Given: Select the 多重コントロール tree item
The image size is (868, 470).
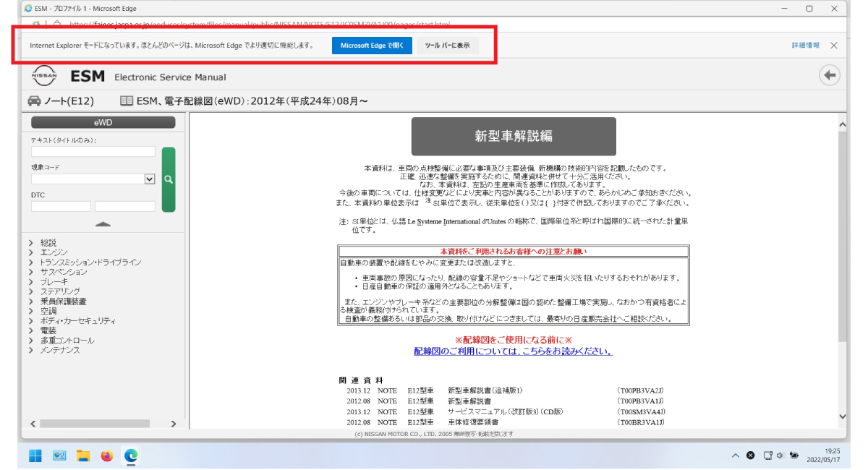Looking at the screenshot, I should point(67,341).
